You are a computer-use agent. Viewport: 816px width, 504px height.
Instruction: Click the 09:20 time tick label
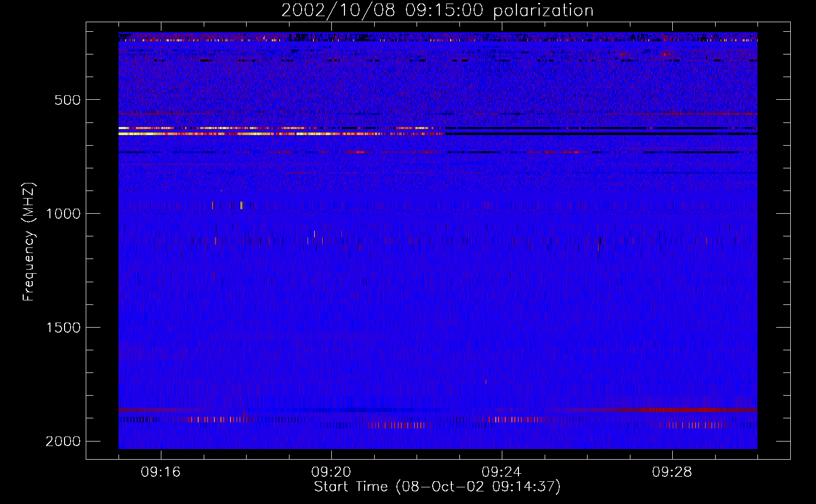[331, 472]
